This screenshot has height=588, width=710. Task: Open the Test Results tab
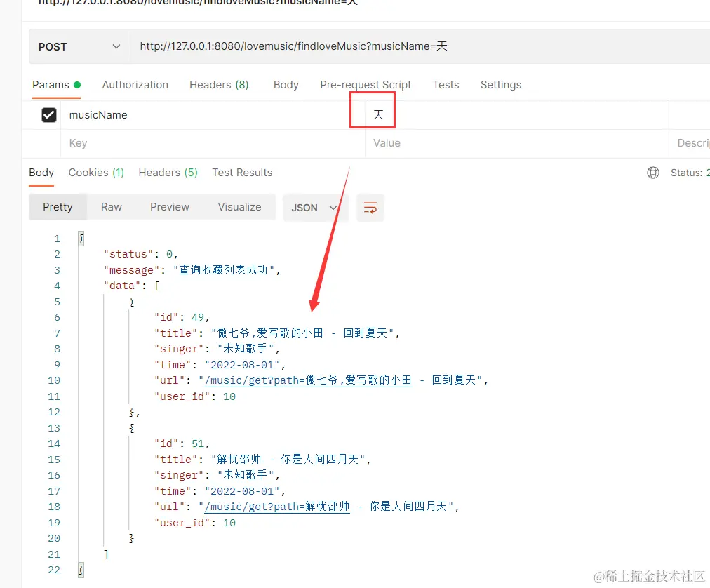[242, 173]
